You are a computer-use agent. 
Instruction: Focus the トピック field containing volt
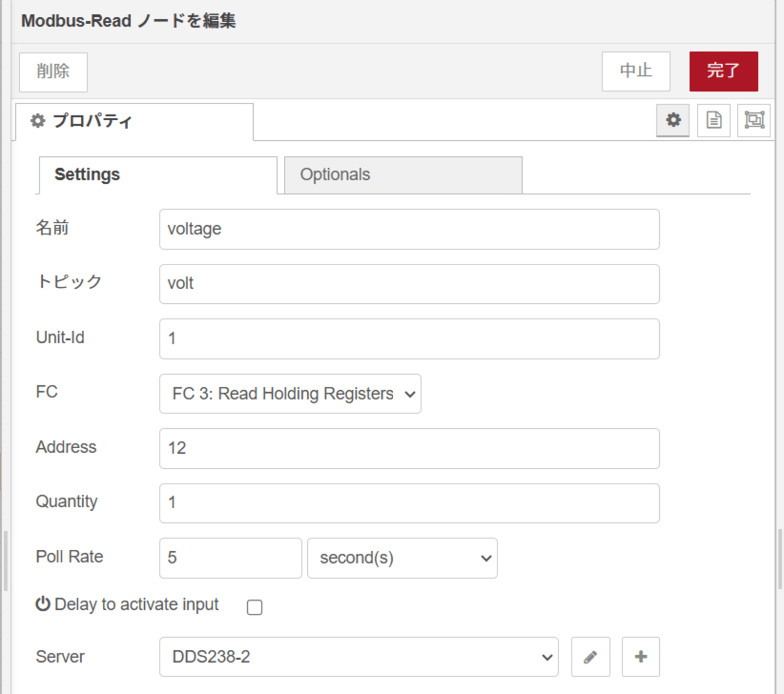pyautogui.click(x=409, y=284)
